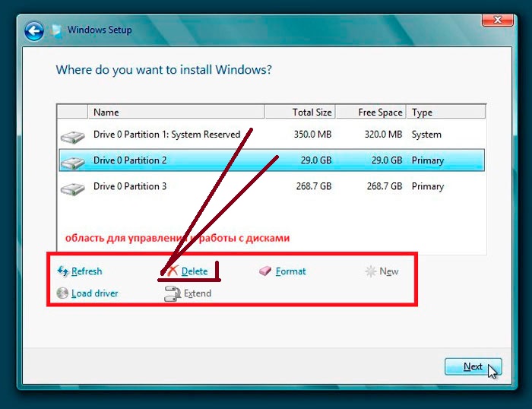
Task: Click the New starburst icon
Action: pyautogui.click(x=371, y=271)
